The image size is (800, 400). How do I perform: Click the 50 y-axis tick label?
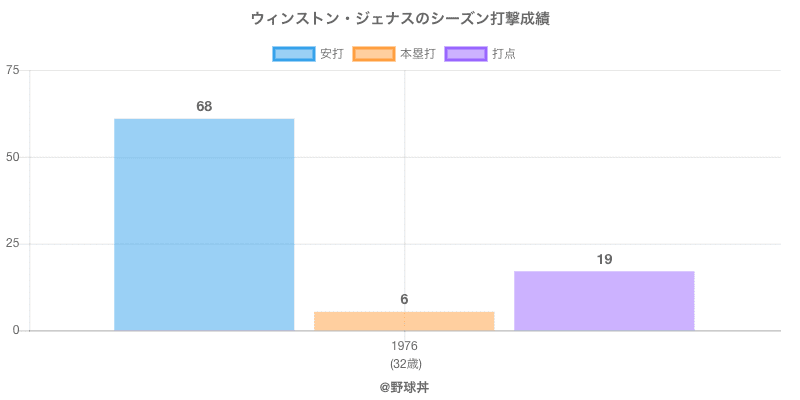coord(12,157)
